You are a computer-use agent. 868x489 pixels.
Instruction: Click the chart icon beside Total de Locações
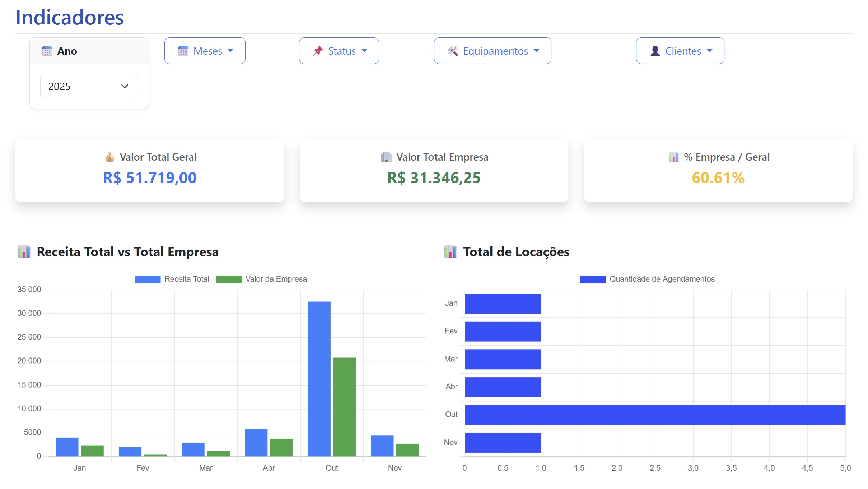click(450, 252)
